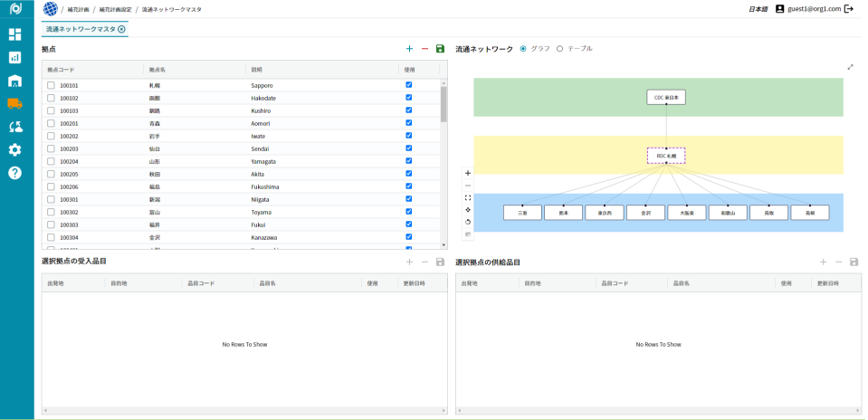Uncheck the 使用 checkbox for Hakodate

tap(409, 98)
